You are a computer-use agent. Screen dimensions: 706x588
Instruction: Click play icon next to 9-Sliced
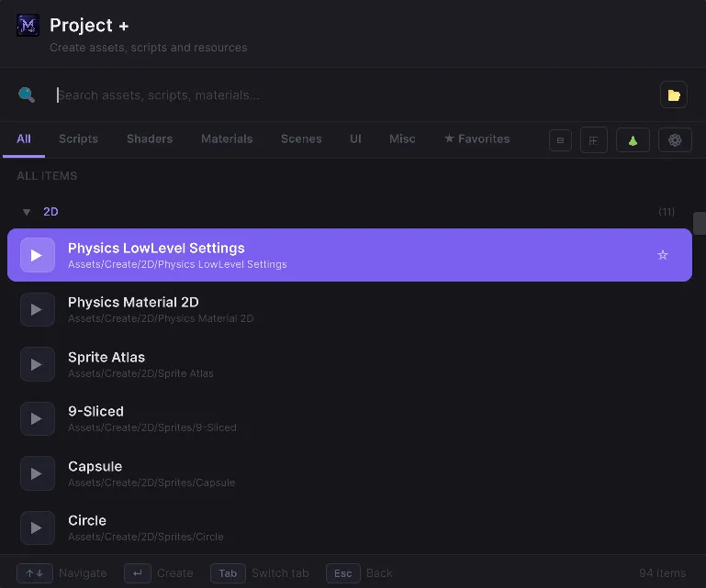[38, 419]
